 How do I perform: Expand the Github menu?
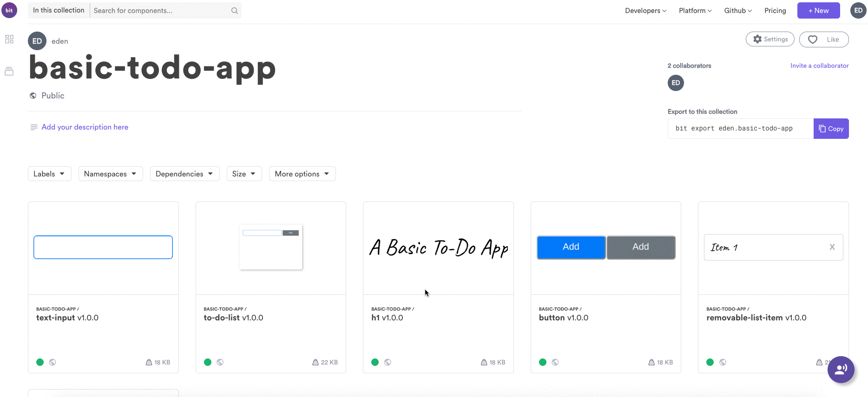(x=738, y=11)
